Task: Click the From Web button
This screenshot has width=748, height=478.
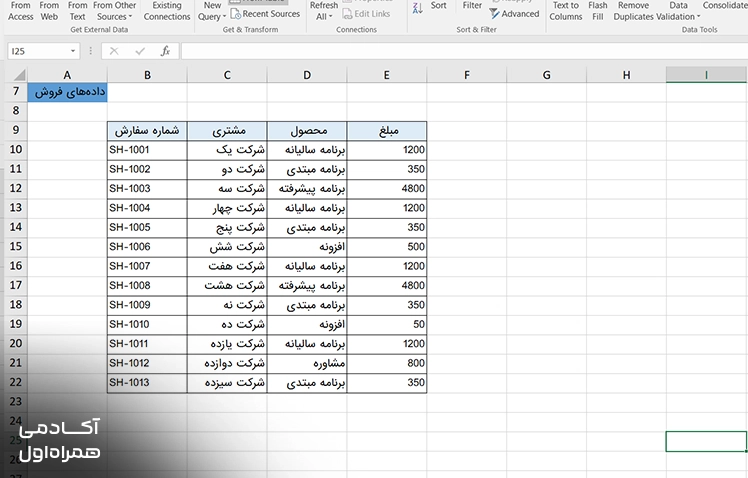Action: (x=49, y=11)
